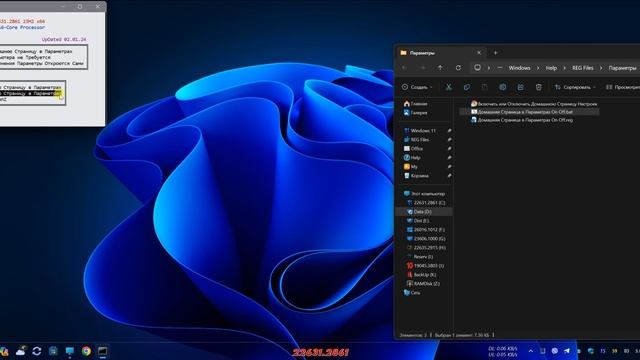The width and height of the screenshot is (640, 360).
Task: Click the Cut scissors icon
Action: tap(449, 87)
